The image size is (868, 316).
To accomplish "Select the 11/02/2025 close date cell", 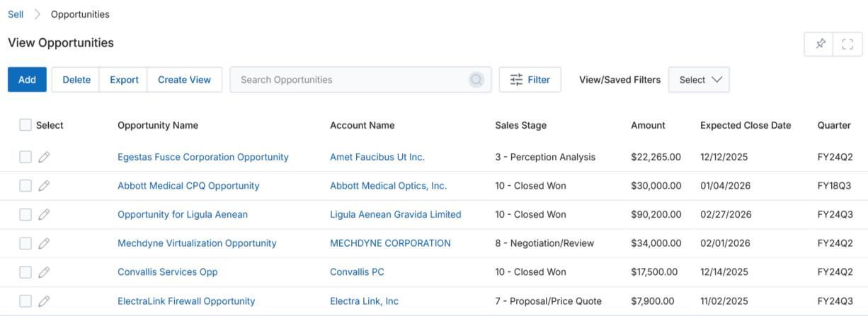I will (x=724, y=301).
